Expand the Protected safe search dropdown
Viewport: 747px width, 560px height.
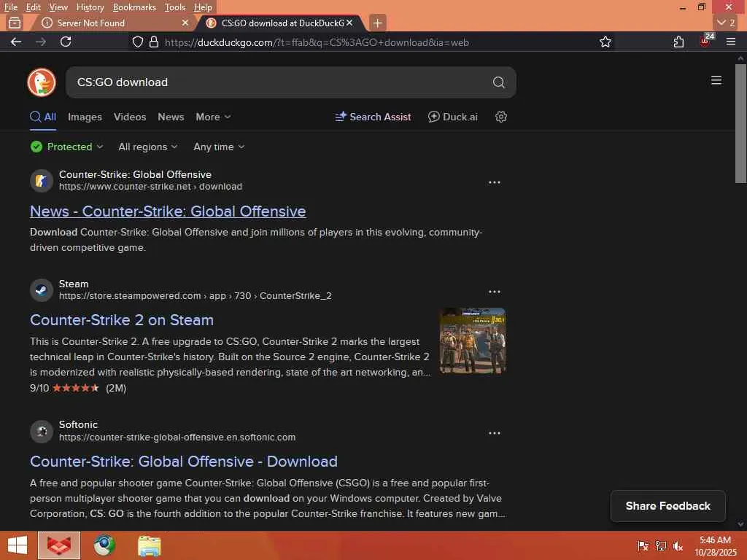(66, 147)
